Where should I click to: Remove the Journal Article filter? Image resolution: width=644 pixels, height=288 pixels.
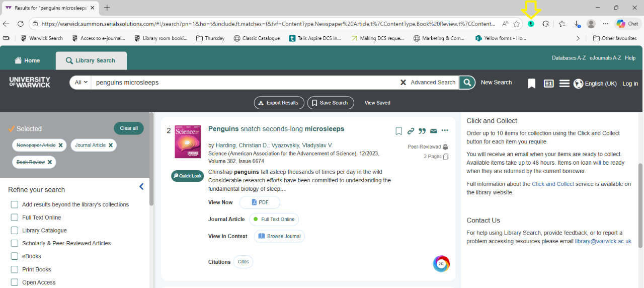111,145
